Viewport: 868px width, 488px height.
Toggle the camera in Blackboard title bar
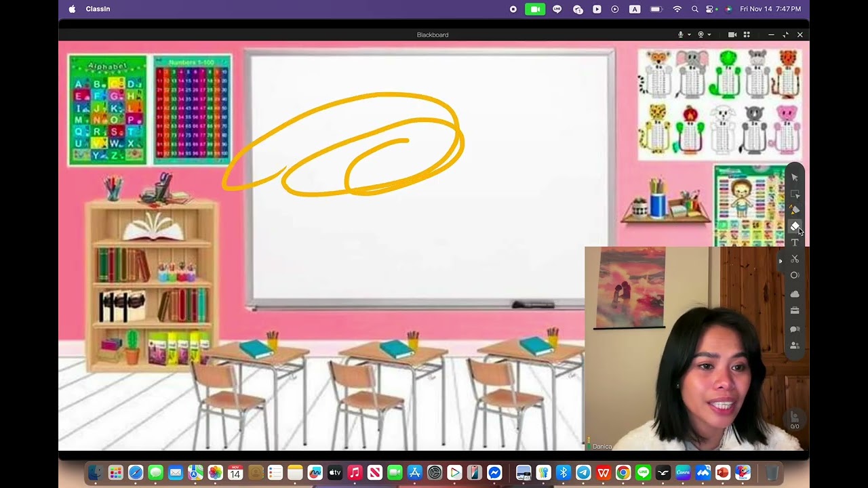tap(732, 35)
